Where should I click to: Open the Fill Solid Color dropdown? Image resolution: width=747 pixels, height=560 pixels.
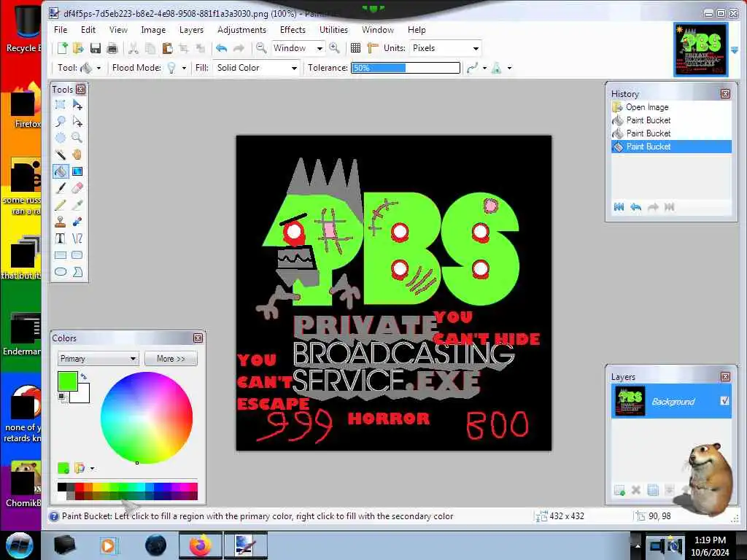point(295,68)
